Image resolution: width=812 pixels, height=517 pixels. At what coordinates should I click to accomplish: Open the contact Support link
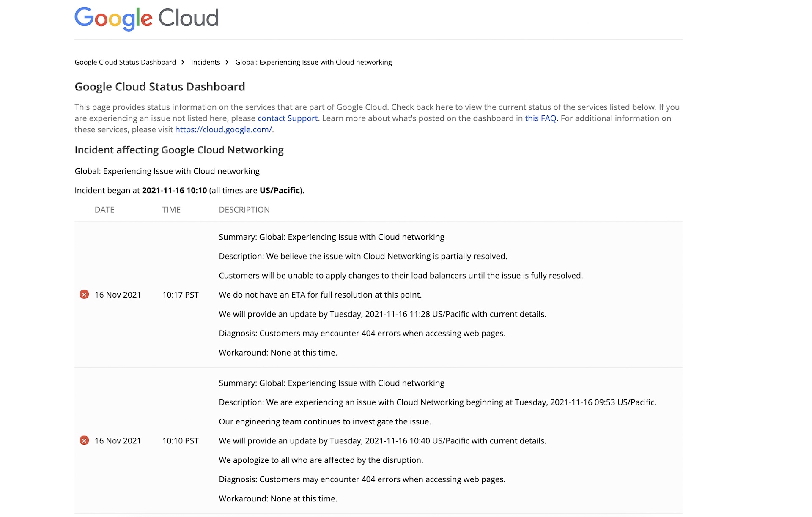(288, 118)
